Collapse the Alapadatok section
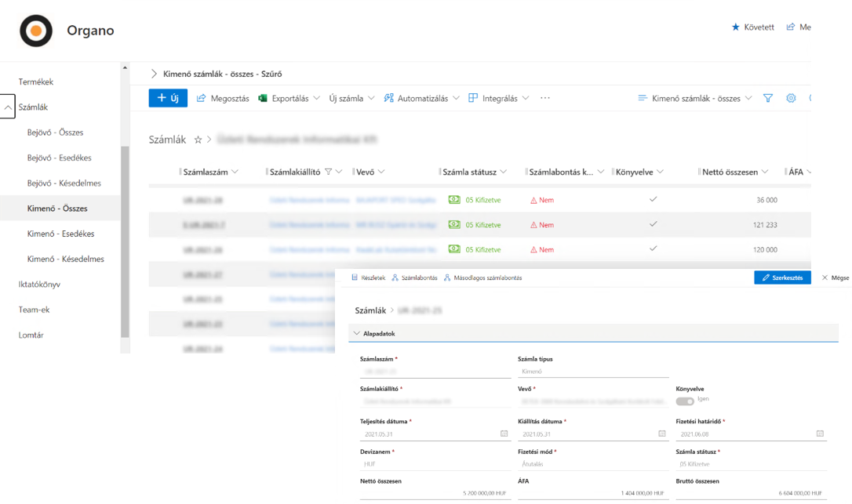Viewport: 852px width, 504px height. click(357, 333)
